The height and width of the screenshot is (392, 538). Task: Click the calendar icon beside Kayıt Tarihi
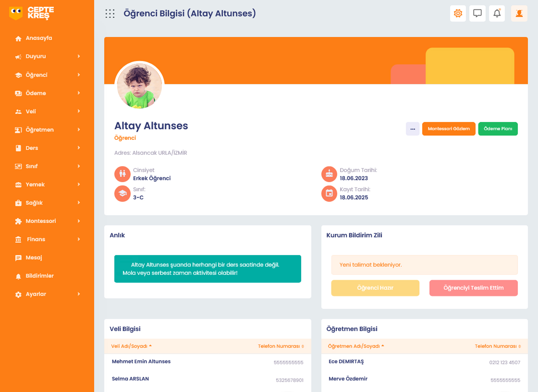[329, 193]
